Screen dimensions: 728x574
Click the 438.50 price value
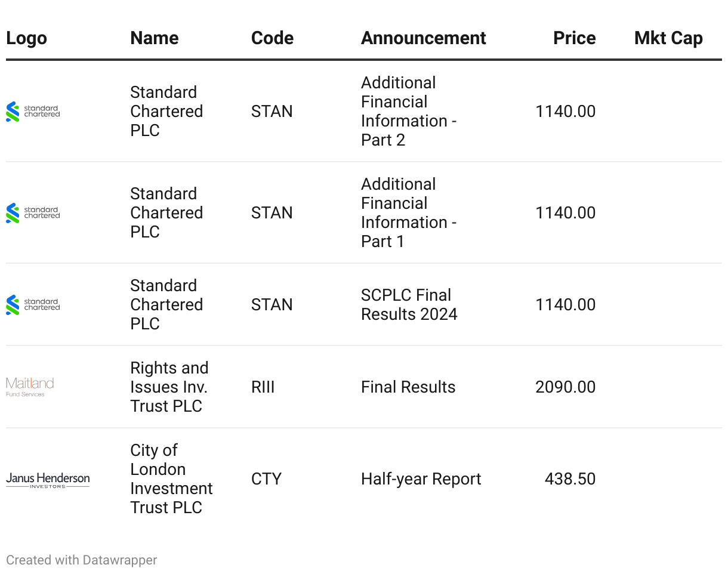(x=570, y=479)
